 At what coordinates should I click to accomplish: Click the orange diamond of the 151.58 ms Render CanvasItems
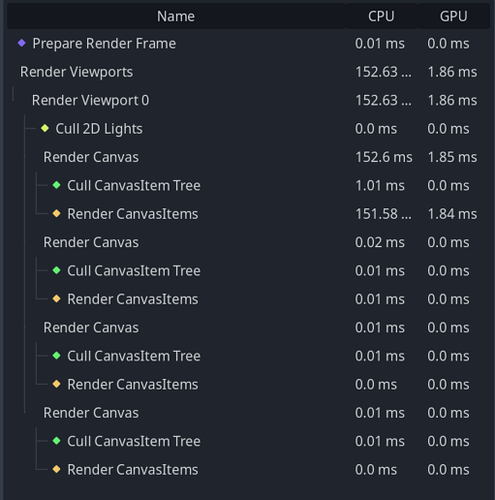click(x=57, y=213)
